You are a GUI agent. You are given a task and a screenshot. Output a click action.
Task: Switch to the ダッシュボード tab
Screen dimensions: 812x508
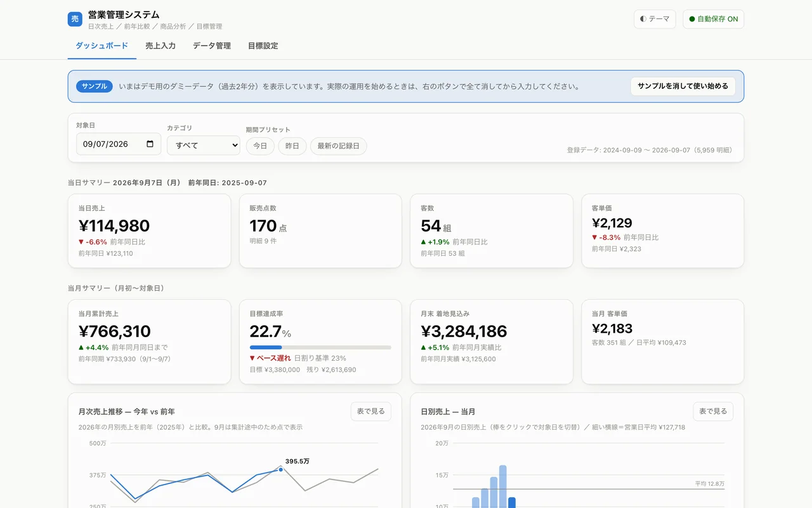click(102, 46)
